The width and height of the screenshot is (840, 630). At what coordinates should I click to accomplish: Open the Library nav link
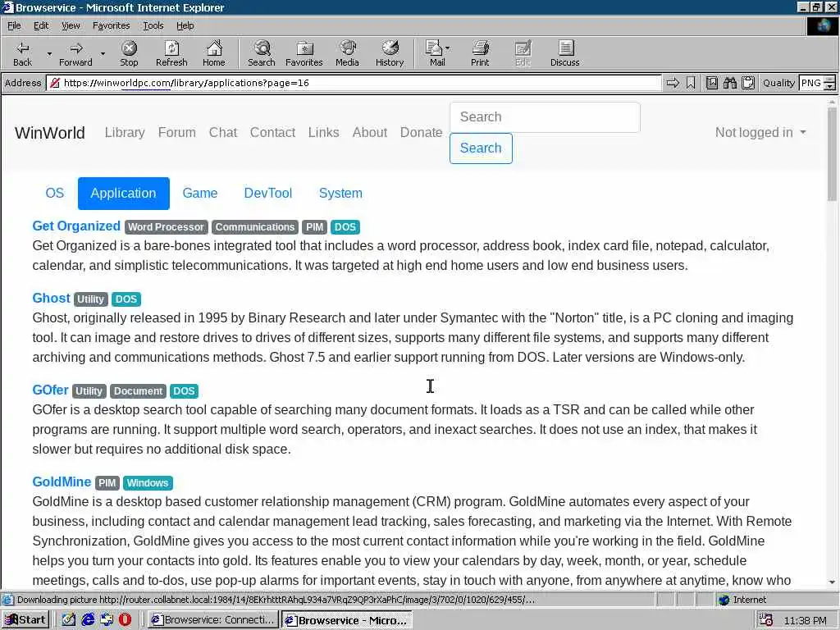[x=125, y=132]
